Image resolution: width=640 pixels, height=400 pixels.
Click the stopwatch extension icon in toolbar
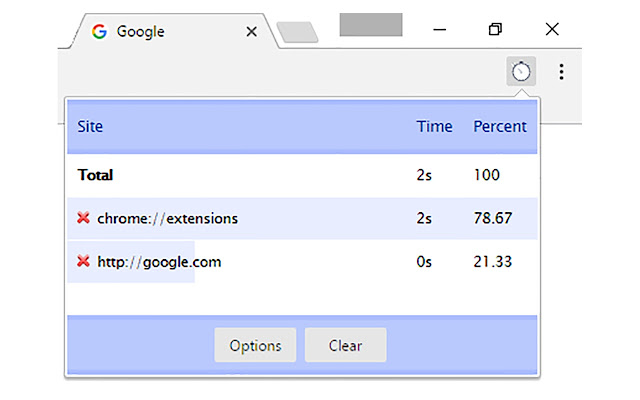coord(521,71)
